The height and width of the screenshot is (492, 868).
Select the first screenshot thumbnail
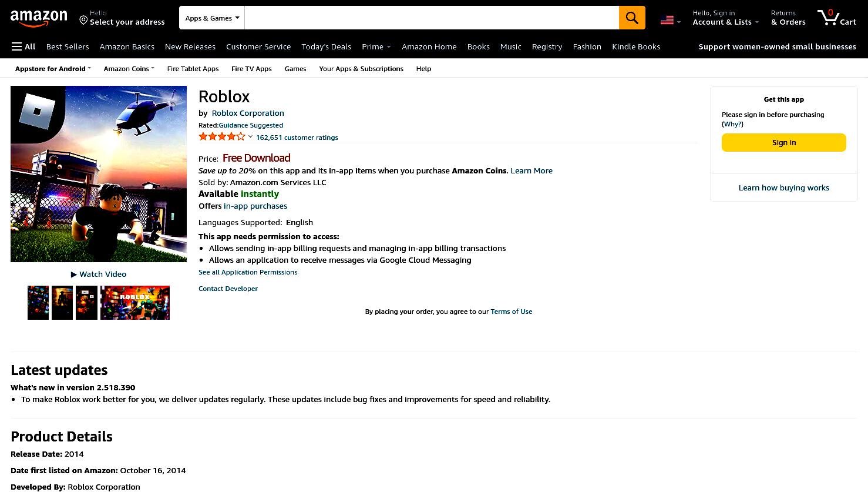coord(38,303)
